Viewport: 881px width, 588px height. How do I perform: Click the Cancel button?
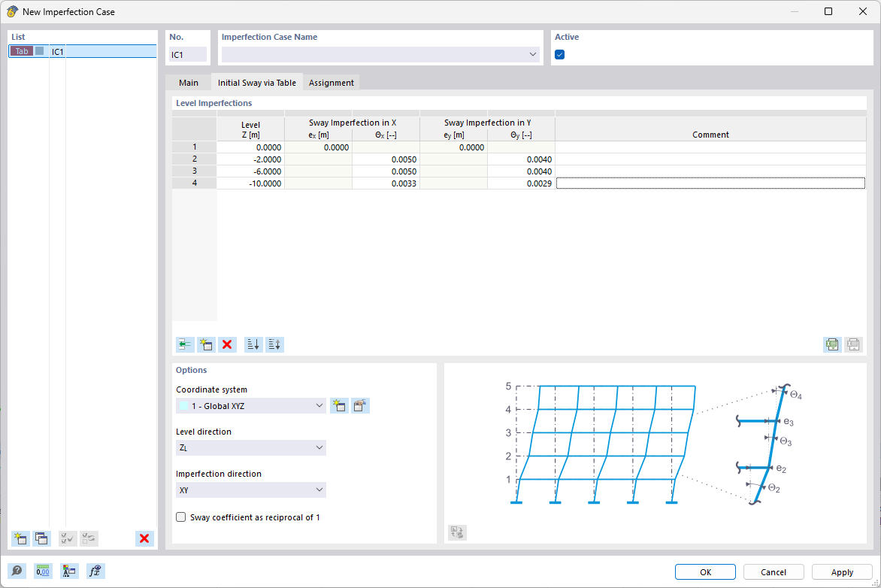pyautogui.click(x=774, y=571)
